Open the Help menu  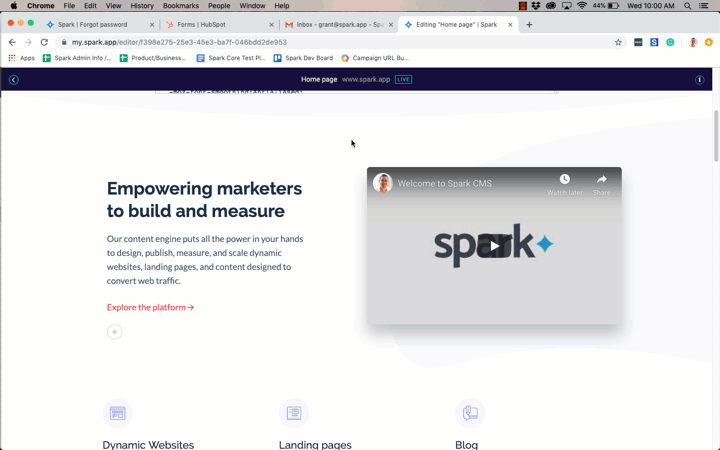point(282,6)
